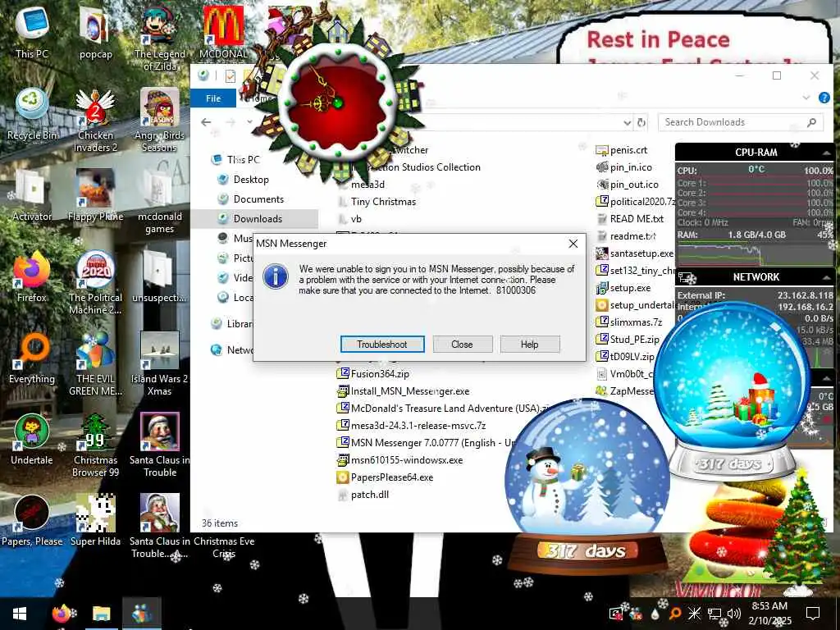Open Christmas Browser 99 icon

tap(95, 445)
